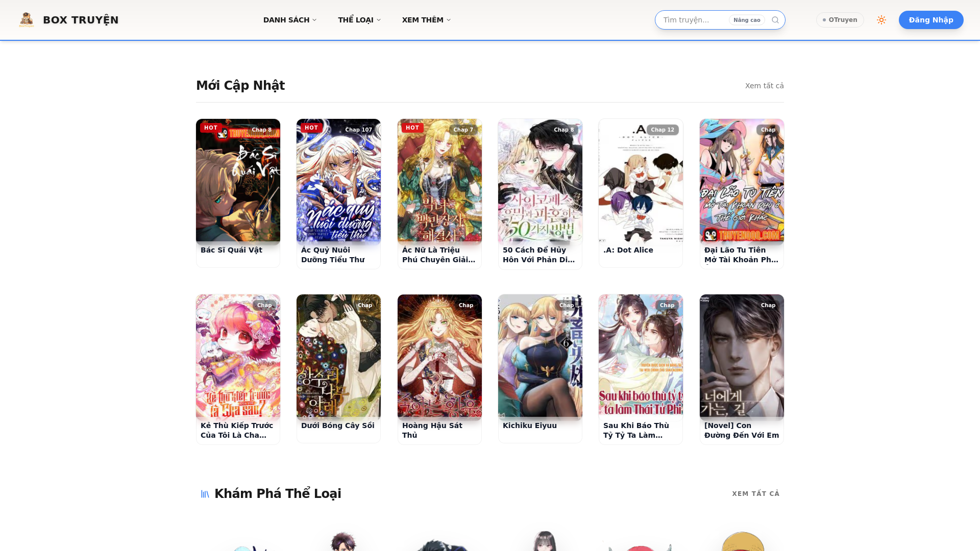Click the Chap 12 badge on .A: Dot Alice
Viewport: 980px width, 551px height.
coord(663,130)
